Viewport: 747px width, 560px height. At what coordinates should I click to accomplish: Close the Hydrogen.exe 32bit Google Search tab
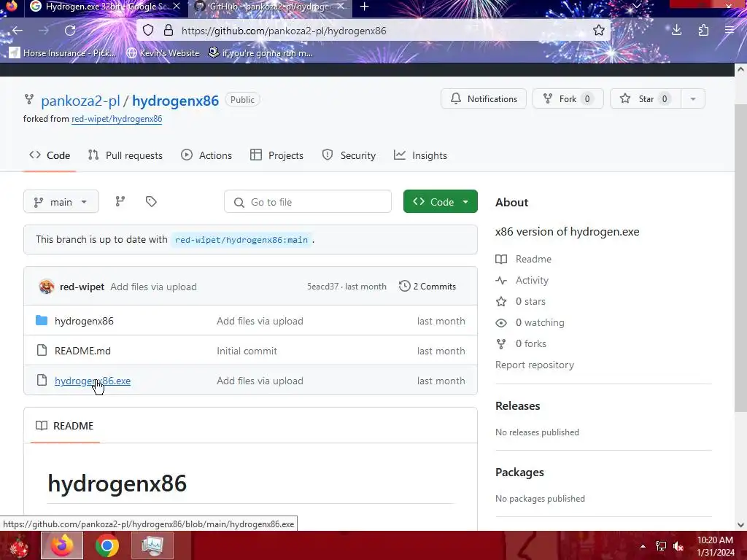(177, 7)
